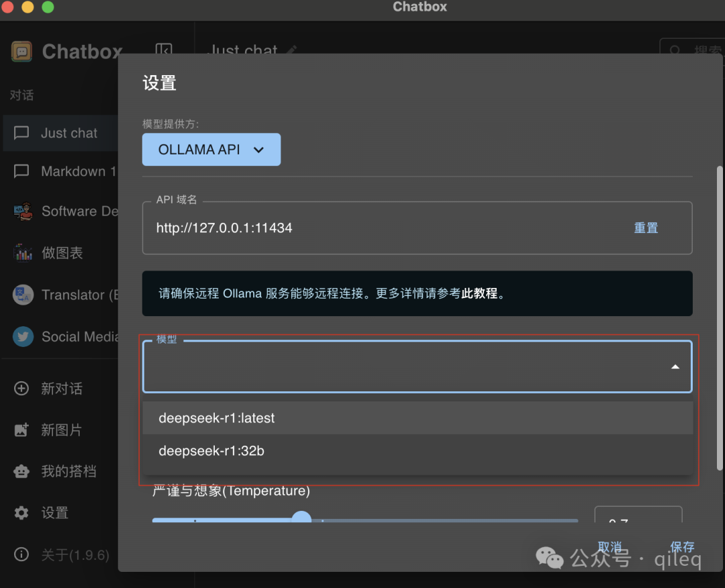Viewport: 725px width, 588px height.
Task: Open the 此教程 tutorial link
Action: click(x=479, y=293)
